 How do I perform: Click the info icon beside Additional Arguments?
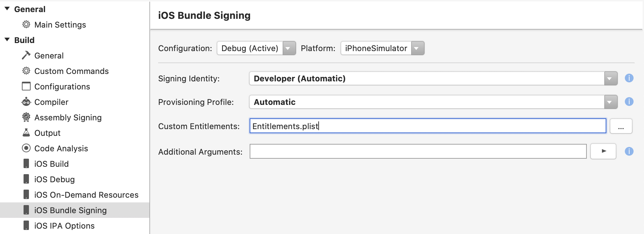pyautogui.click(x=630, y=151)
